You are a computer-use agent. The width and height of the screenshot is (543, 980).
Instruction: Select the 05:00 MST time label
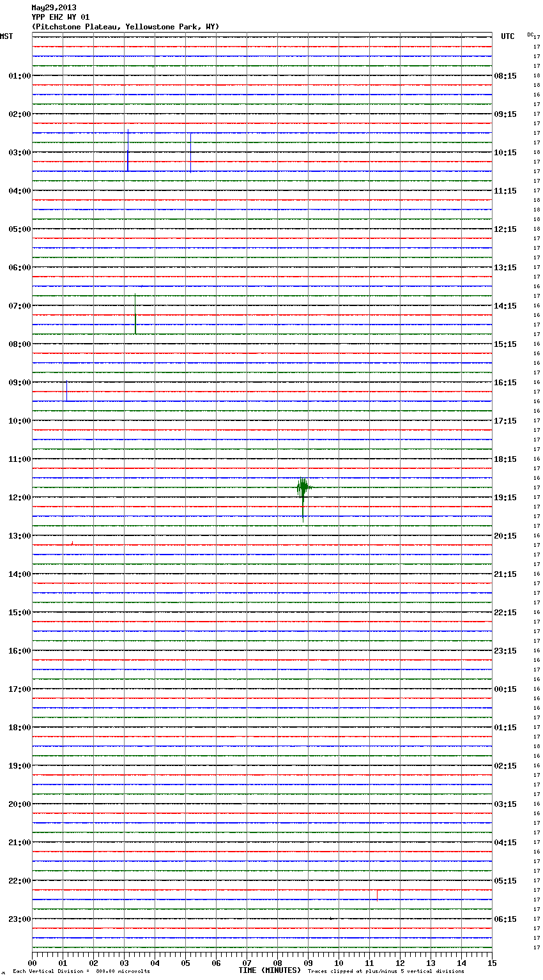tap(20, 229)
